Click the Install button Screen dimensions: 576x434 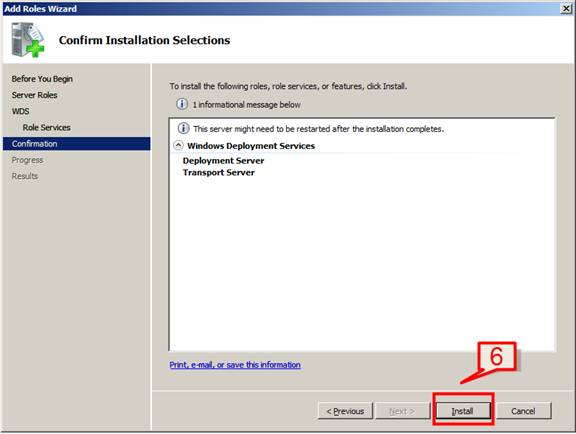(462, 410)
